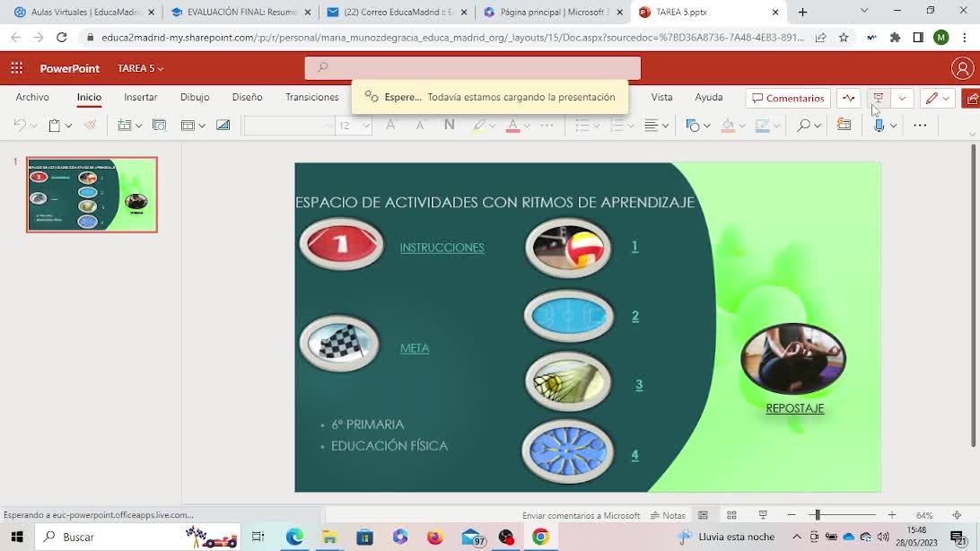Click the zoom out minus button
Image resolution: width=980 pixels, height=551 pixels.
(792, 515)
